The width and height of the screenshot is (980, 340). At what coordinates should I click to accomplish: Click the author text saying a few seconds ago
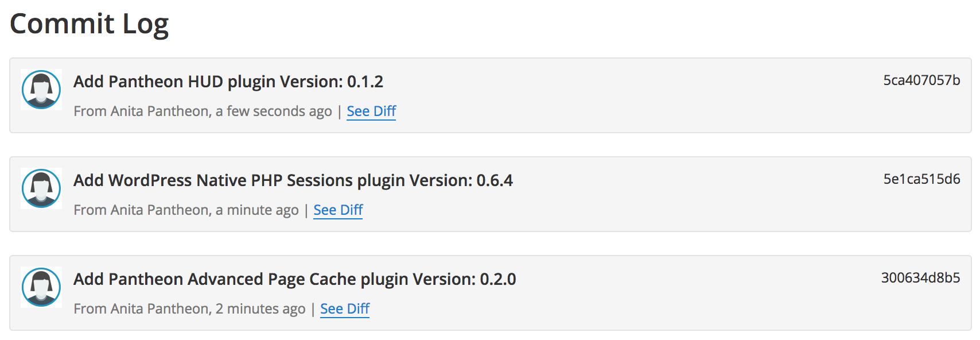point(203,111)
